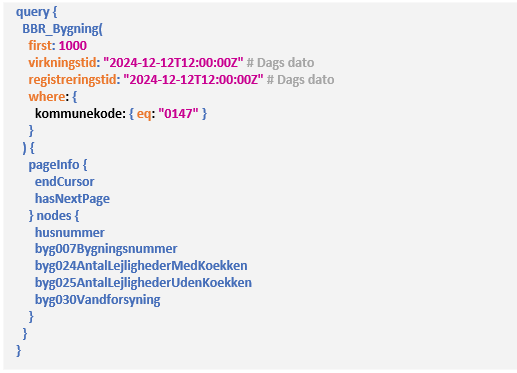Click the virkningstid argument label
This screenshot has height=373, width=517.
[x=62, y=63]
